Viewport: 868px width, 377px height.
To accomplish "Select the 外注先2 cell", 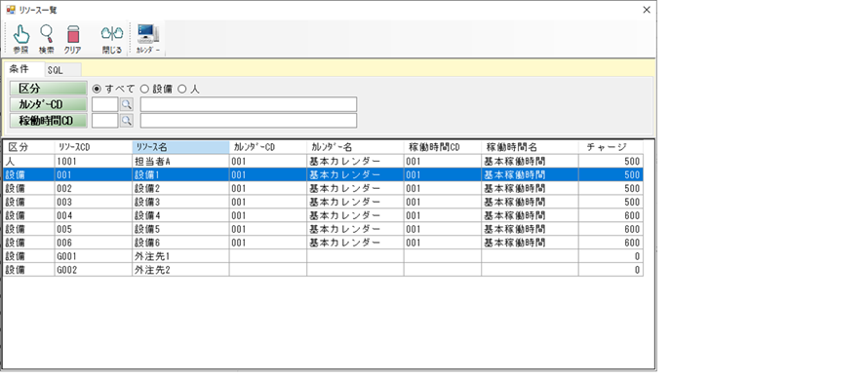I will point(180,270).
